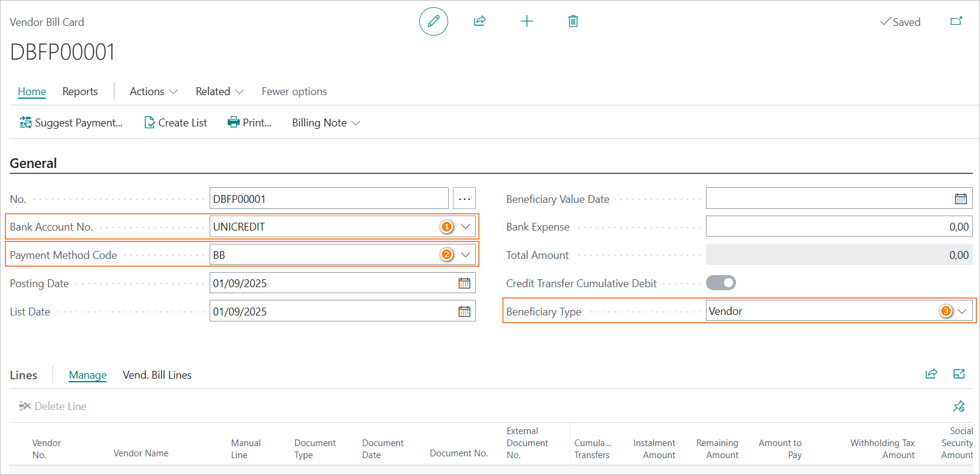Open card in new window icon
This screenshot has height=475, width=980.
pyautogui.click(x=956, y=22)
